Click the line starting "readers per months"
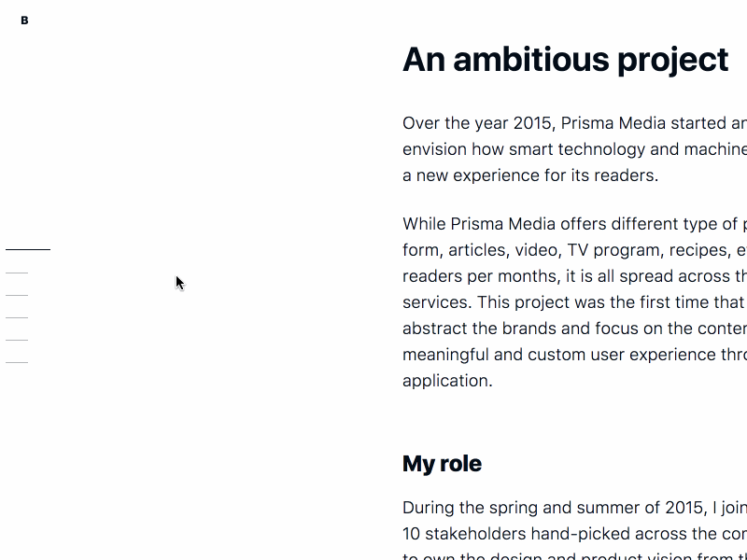Screen dimensions: 747x560 tap(574, 276)
